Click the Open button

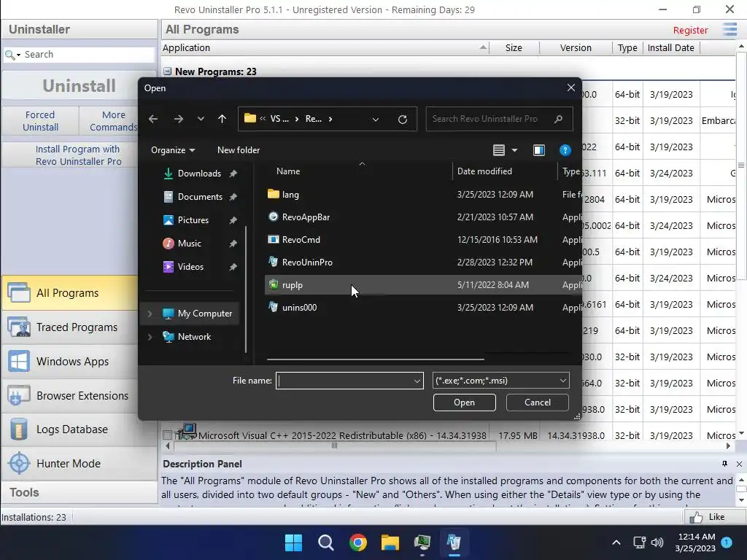coord(465,402)
